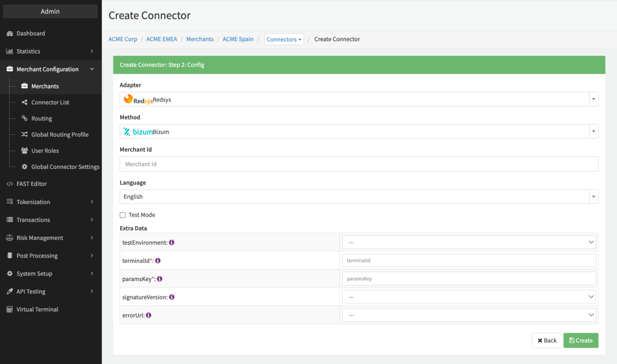Expand the Language dropdown set to English
Image resolution: width=617 pixels, height=364 pixels.
tap(359, 196)
